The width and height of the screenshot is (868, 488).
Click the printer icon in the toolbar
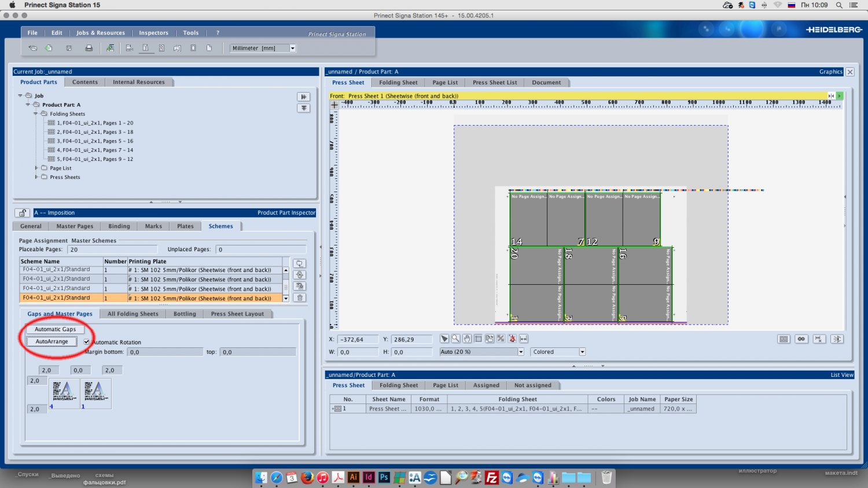(x=89, y=48)
